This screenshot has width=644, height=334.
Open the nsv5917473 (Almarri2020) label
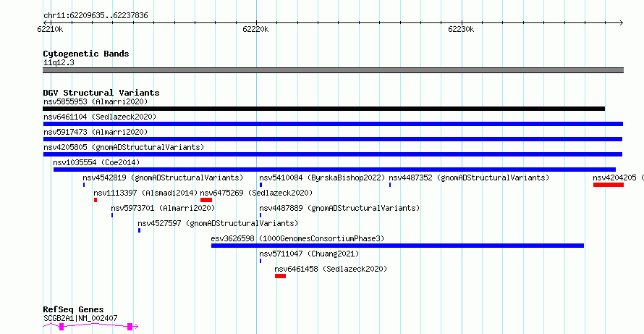tap(96, 132)
